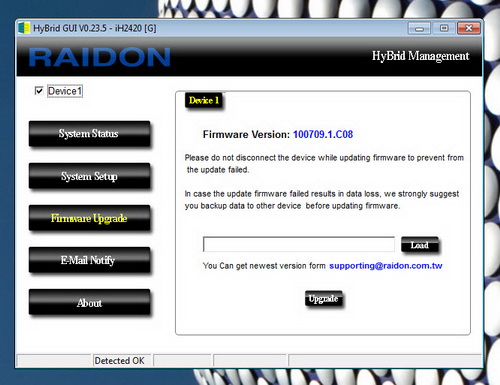Go to E-Mail Notify settings
The image size is (500, 385).
(89, 260)
